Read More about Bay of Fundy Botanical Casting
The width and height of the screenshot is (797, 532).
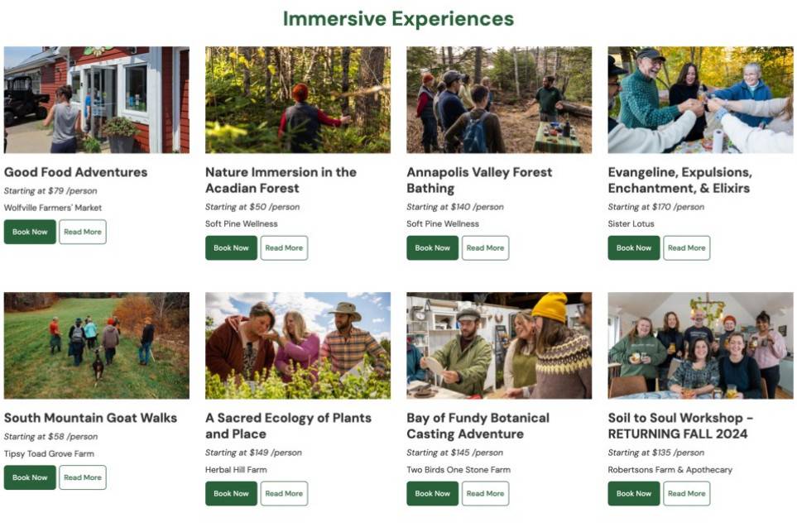coord(485,493)
